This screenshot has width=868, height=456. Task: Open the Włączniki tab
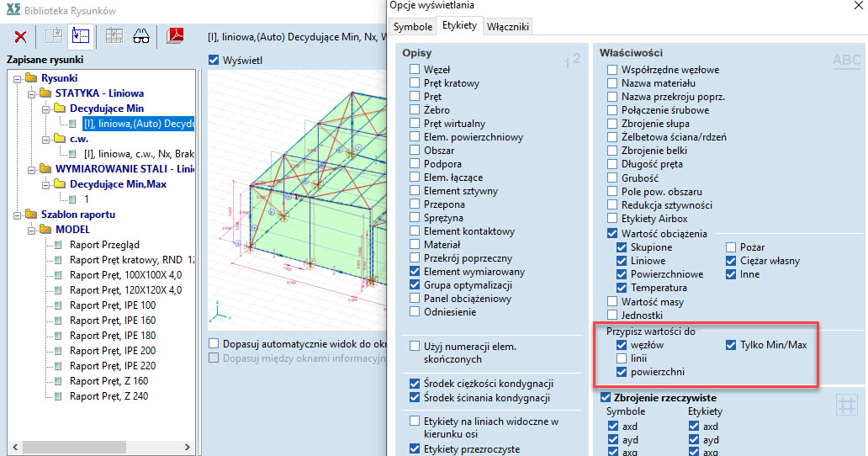tap(507, 26)
